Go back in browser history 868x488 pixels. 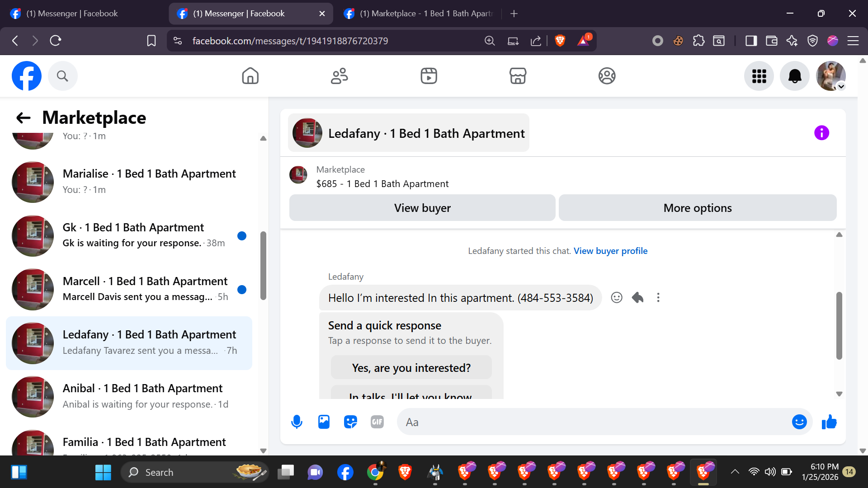pos(15,41)
